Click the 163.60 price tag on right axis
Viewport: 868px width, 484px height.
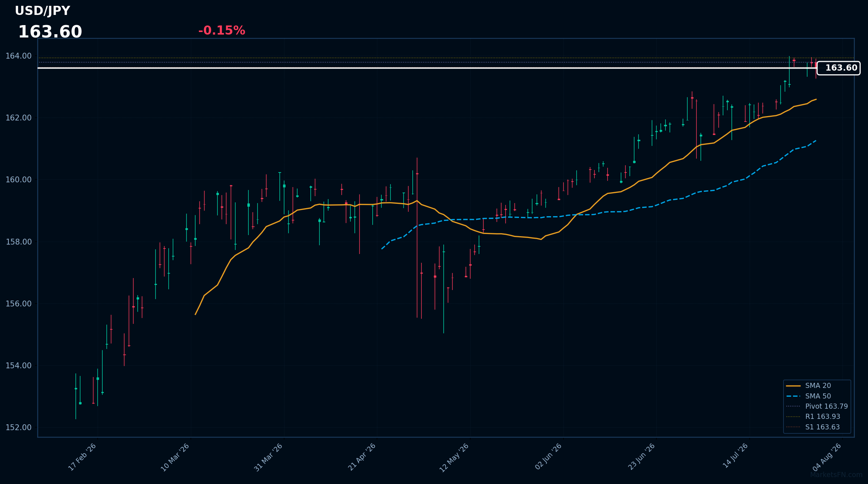click(x=838, y=68)
